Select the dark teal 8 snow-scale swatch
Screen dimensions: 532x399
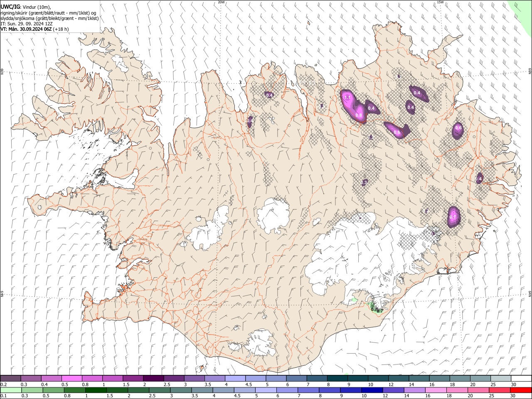coord(337,379)
